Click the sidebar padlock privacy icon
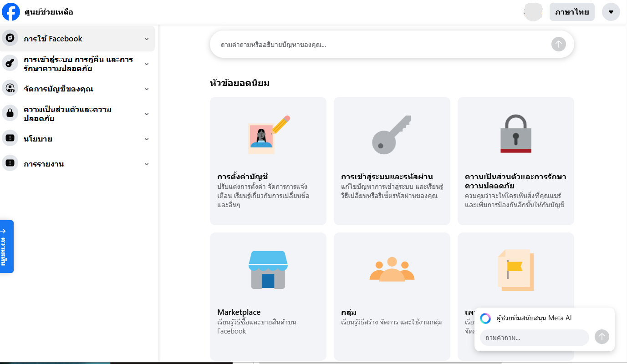The height and width of the screenshot is (364, 627). coord(10,114)
